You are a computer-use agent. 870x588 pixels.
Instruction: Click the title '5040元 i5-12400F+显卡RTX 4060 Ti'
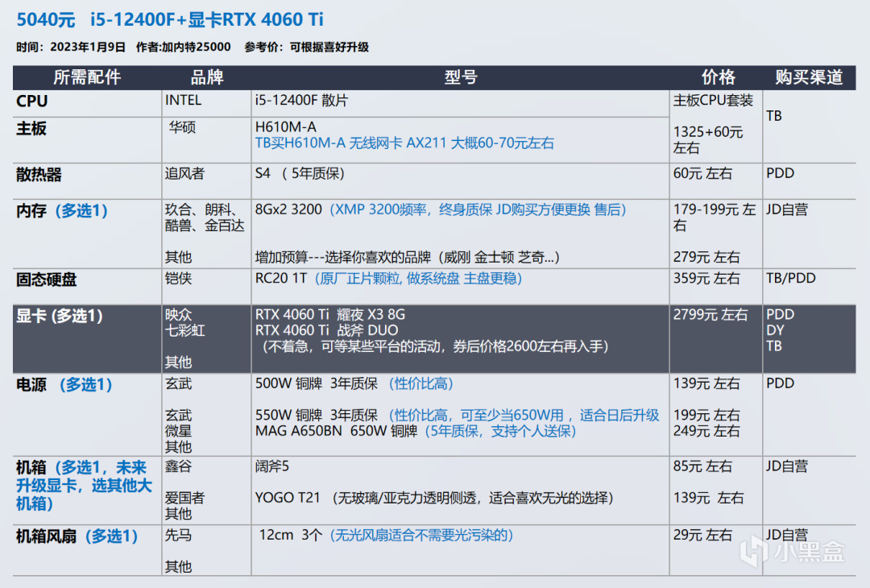[170, 19]
